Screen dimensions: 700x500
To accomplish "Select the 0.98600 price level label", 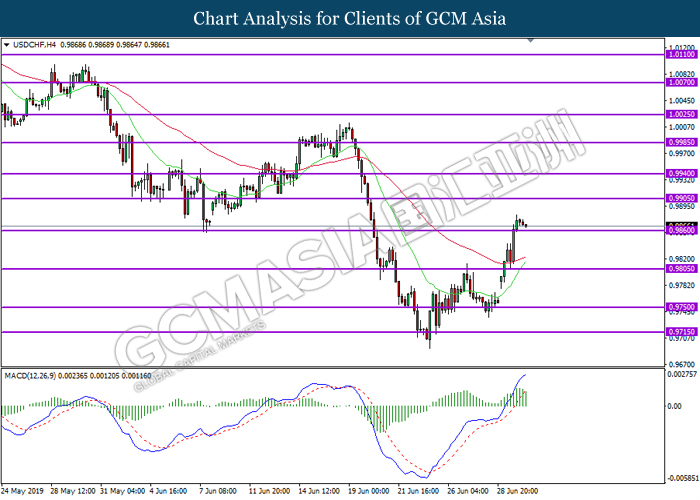I will 681,230.
